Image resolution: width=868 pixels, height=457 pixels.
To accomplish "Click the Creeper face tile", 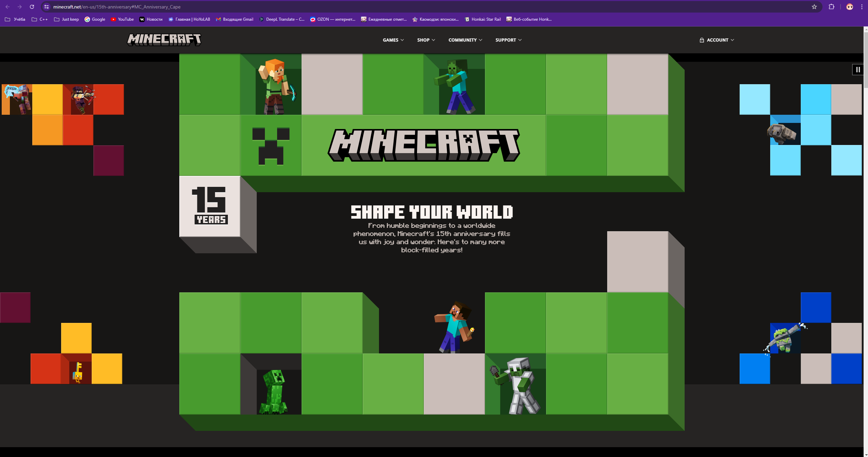I will point(271,145).
